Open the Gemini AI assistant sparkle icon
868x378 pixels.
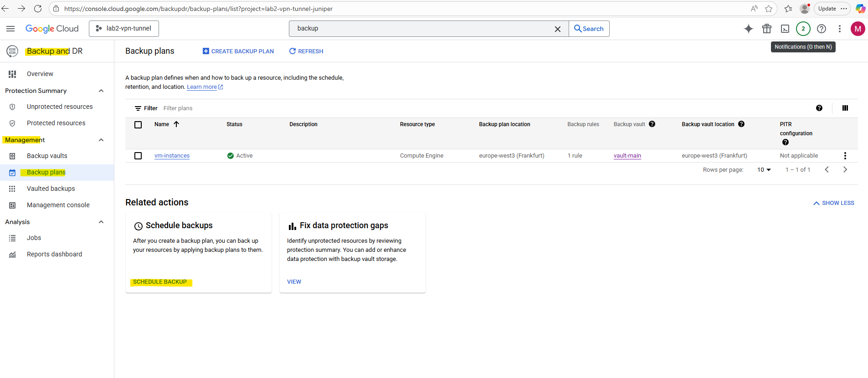pyautogui.click(x=748, y=29)
